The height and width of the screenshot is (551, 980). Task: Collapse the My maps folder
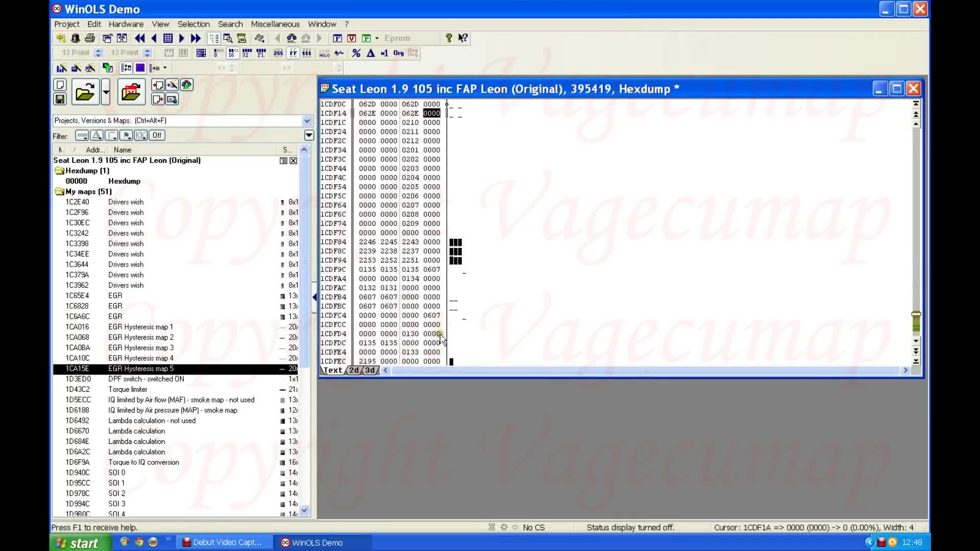(x=60, y=192)
